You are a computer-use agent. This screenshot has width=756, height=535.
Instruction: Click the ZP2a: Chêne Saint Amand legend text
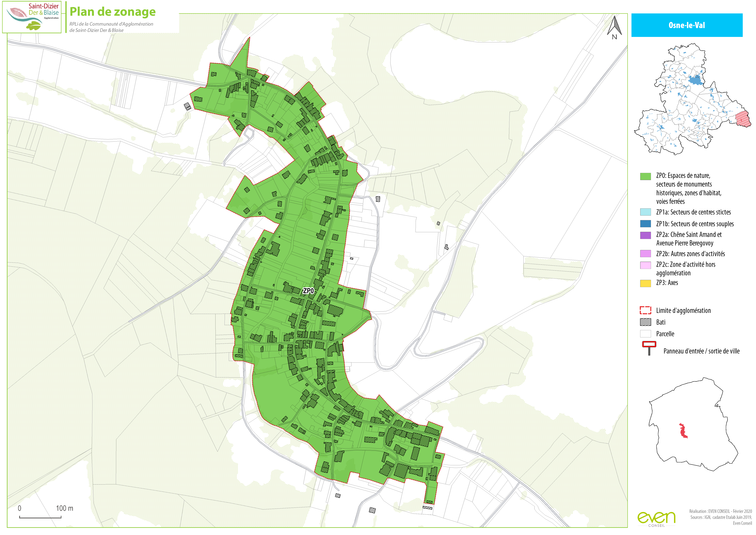click(x=689, y=239)
